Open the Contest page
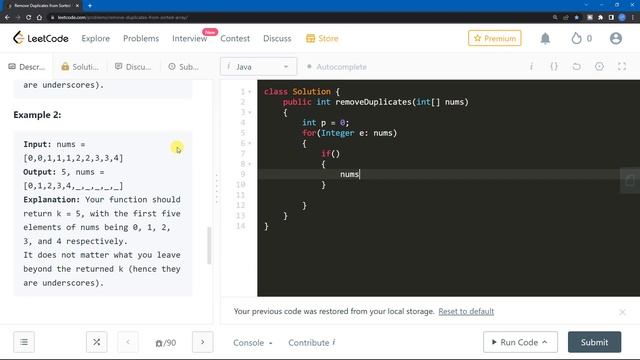The height and width of the screenshot is (360, 640). [x=235, y=38]
